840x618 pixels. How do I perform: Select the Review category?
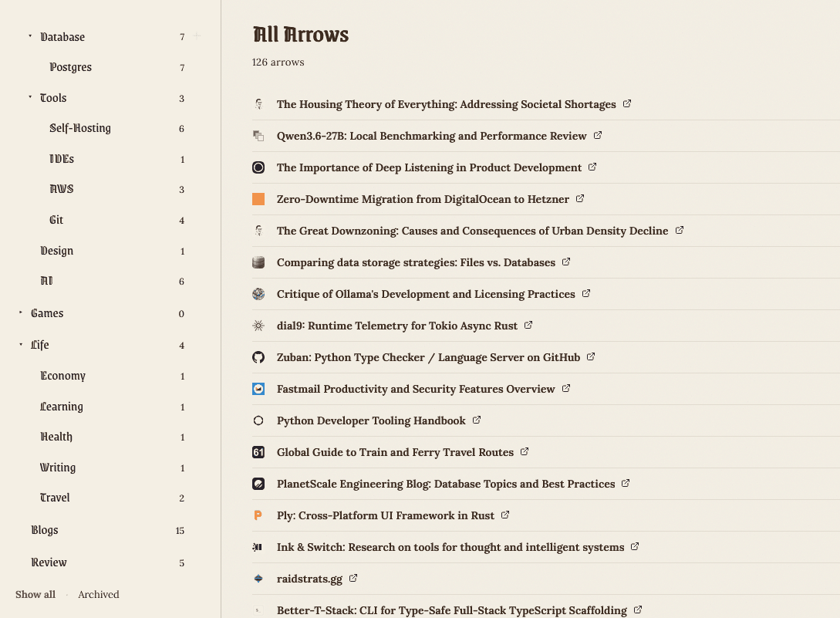point(49,562)
